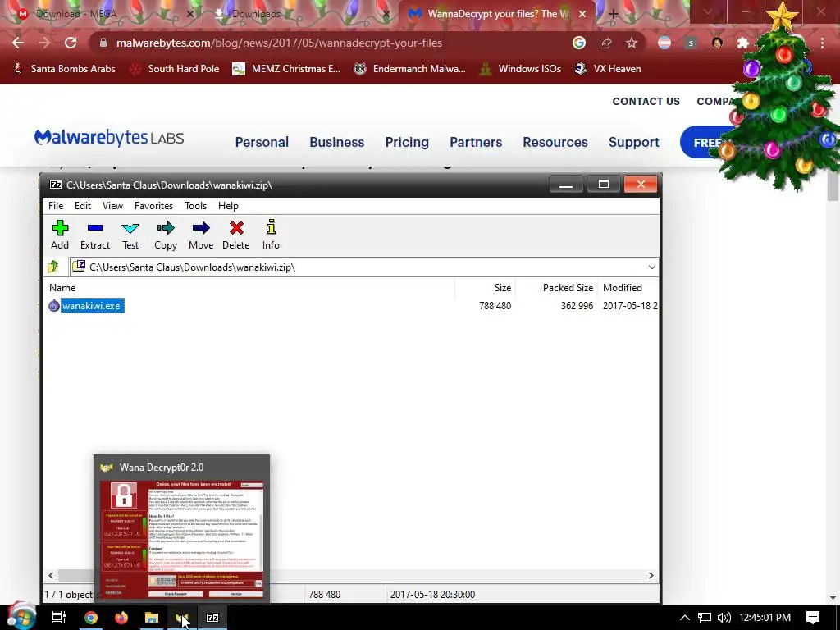This screenshot has height=630, width=840.
Task: Open the Help menu in 7-Zip
Action: point(228,206)
